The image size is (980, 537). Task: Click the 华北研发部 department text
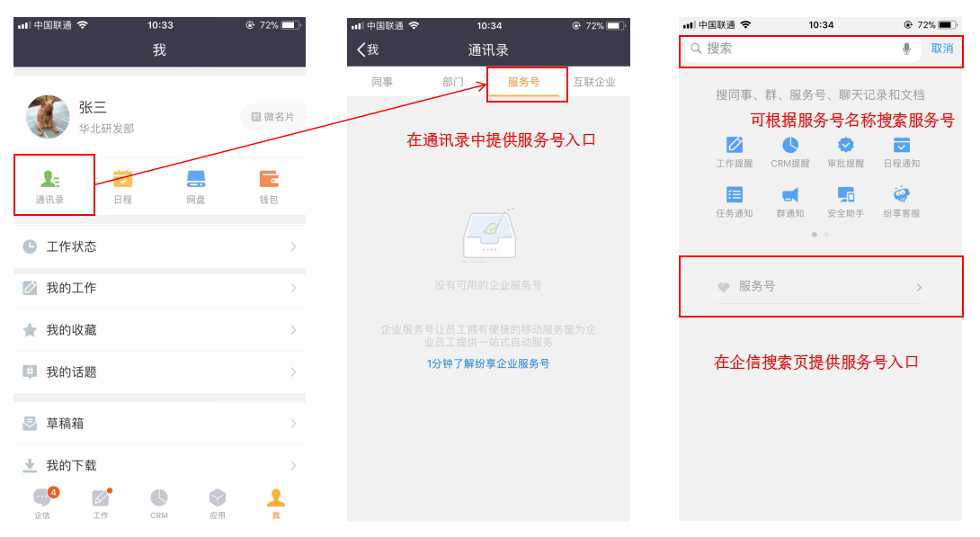(x=106, y=129)
